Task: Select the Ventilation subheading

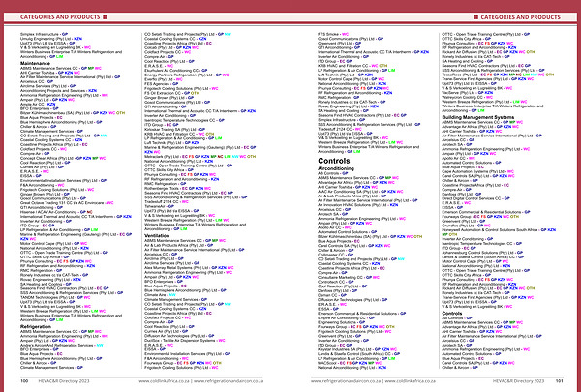Action: coord(157,235)
